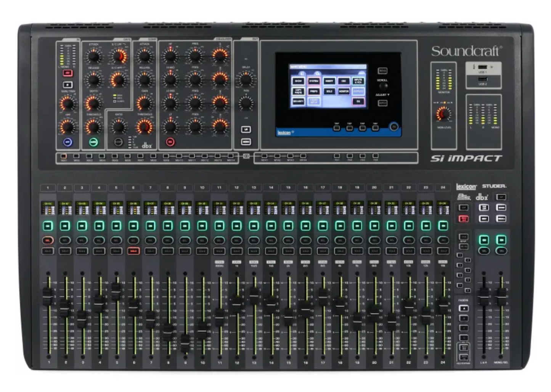Click the MON LEVEL rotary knob

[443, 114]
